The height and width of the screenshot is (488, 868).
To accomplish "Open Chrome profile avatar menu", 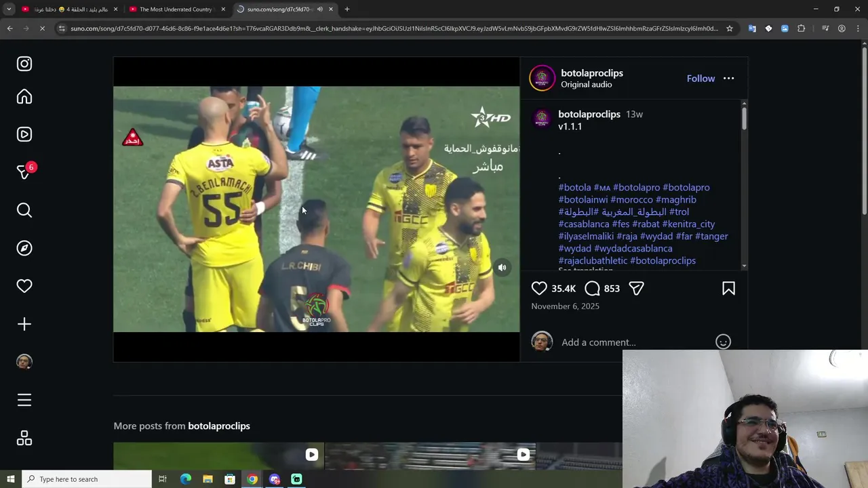I will 842,28.
